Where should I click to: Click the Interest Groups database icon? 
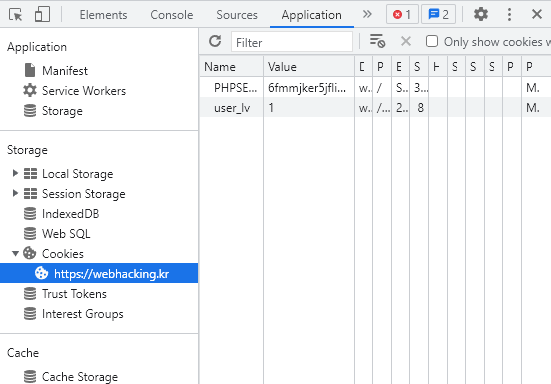click(x=30, y=314)
